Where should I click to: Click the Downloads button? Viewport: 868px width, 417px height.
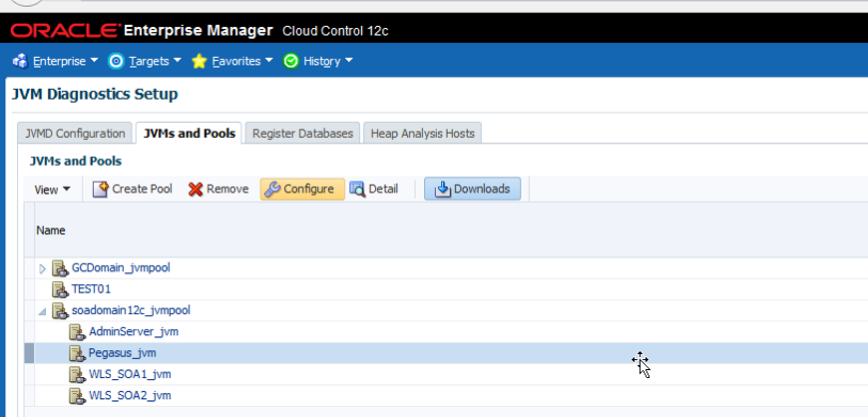click(472, 189)
